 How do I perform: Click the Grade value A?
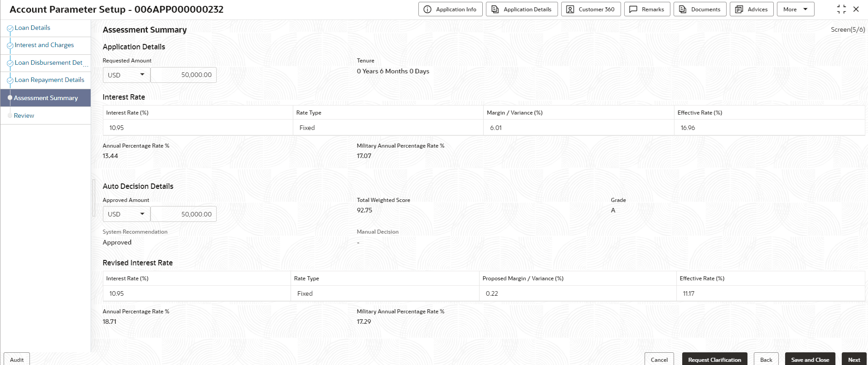coord(613,210)
